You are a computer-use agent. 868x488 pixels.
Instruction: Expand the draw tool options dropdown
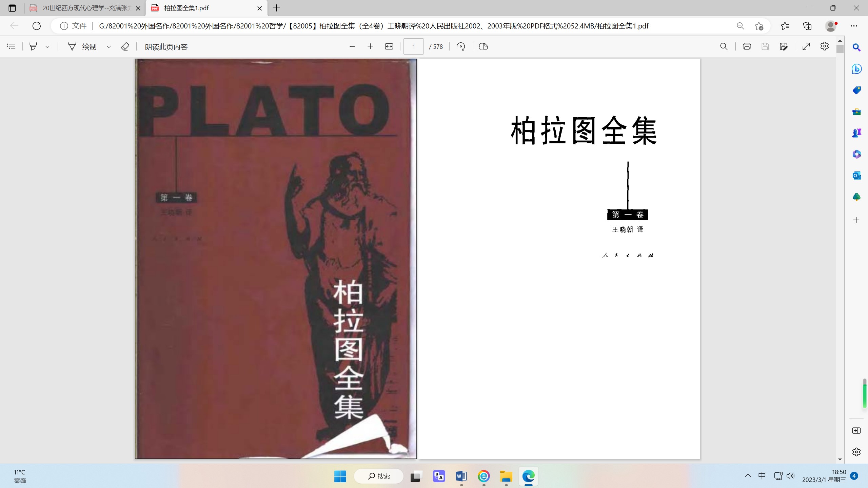point(109,47)
